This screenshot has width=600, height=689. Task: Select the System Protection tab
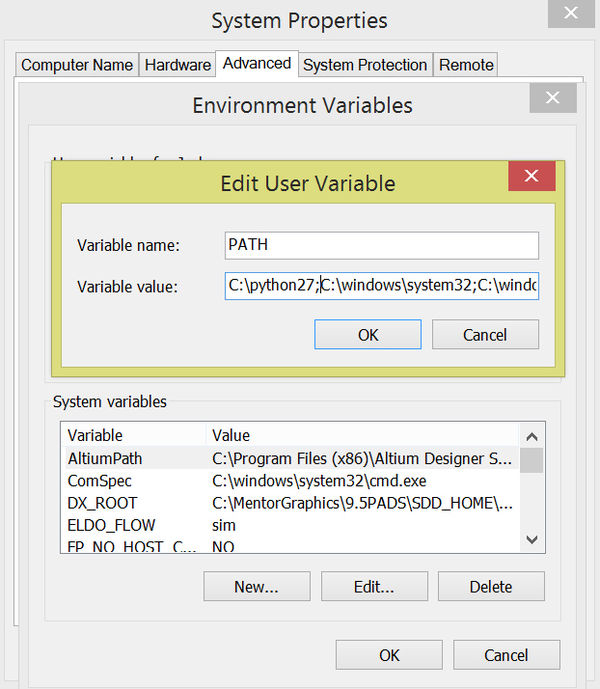tap(365, 65)
